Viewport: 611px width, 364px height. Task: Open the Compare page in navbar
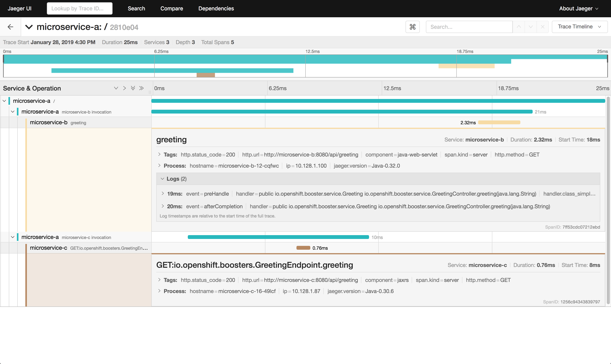pos(172,9)
